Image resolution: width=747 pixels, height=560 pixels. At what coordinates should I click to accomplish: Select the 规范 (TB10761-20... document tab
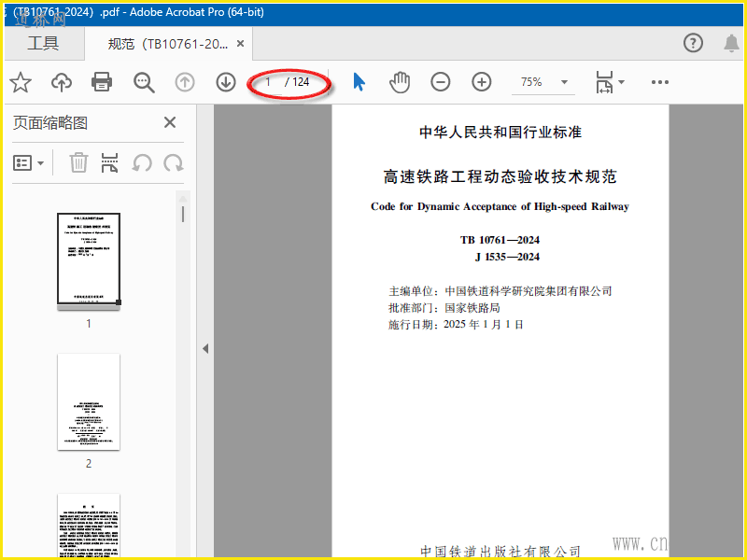point(168,44)
